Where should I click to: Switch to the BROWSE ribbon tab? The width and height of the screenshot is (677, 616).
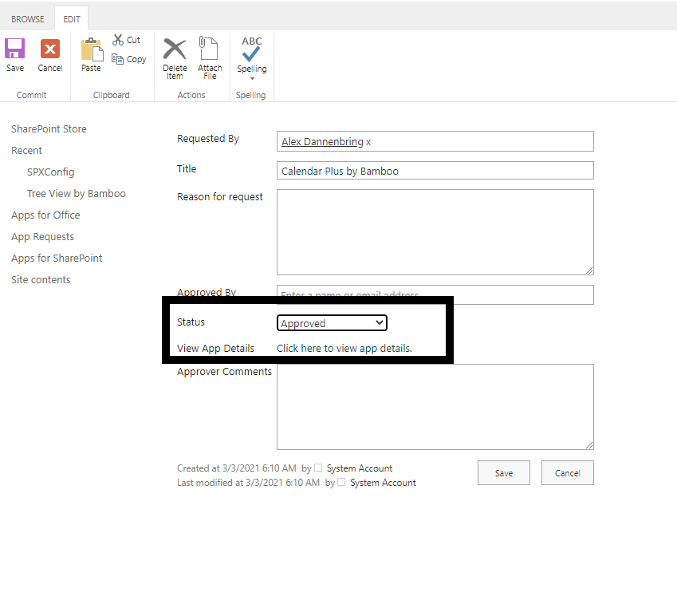click(28, 19)
